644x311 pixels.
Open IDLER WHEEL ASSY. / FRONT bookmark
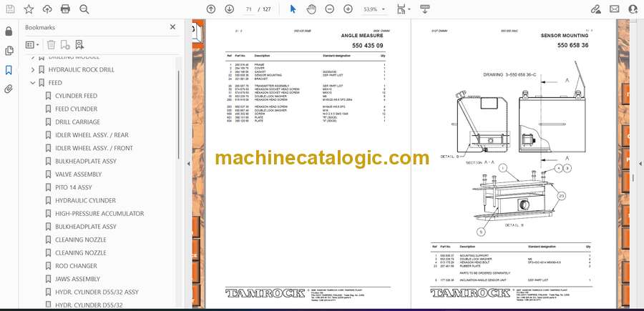click(x=94, y=148)
